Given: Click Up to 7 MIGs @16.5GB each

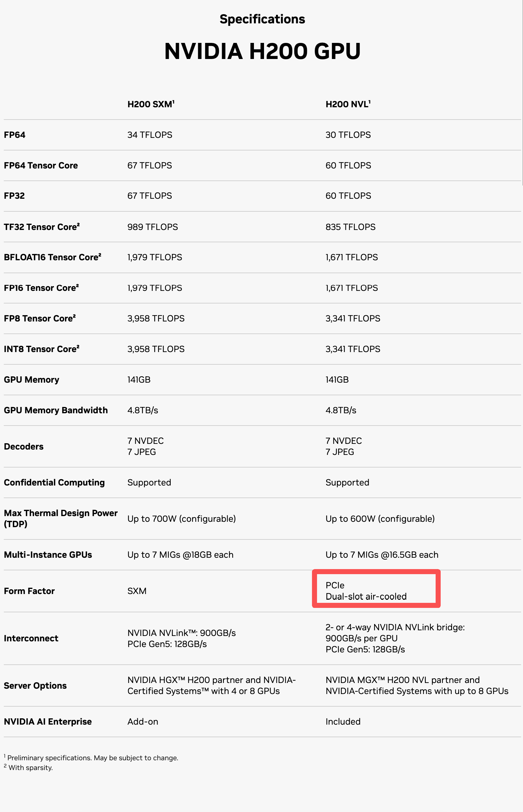Looking at the screenshot, I should coord(382,555).
